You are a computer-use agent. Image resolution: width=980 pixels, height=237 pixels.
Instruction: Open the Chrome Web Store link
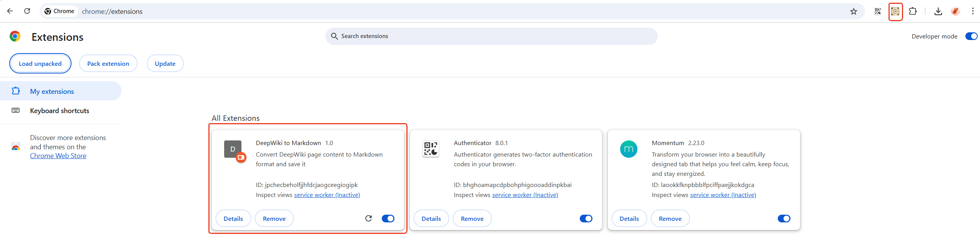click(58, 156)
